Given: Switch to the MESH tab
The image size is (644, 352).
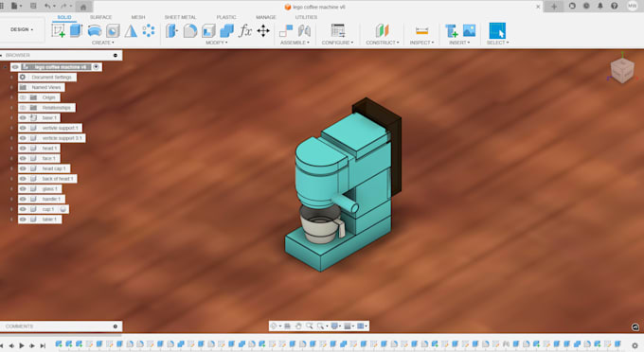Looking at the screenshot, I should 138,17.
